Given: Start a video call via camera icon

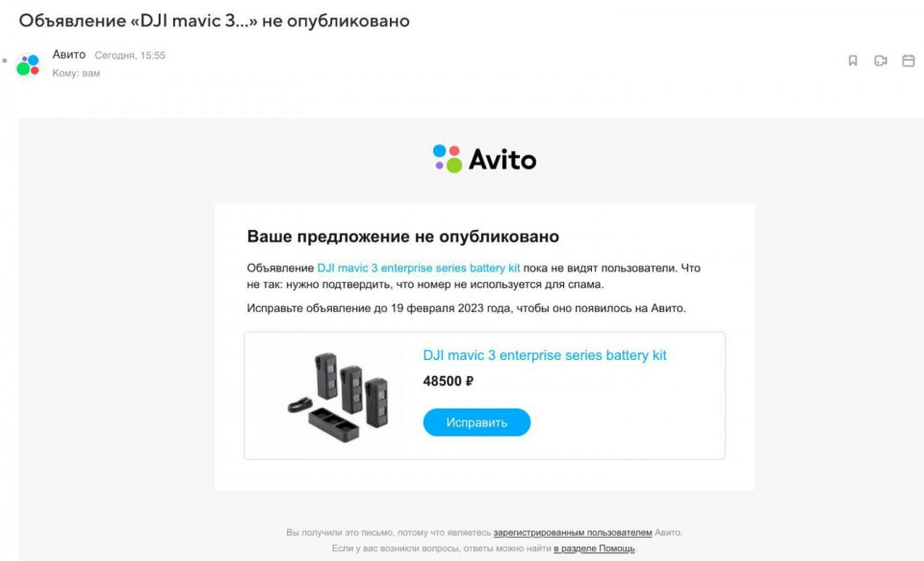Looking at the screenshot, I should pos(881,61).
